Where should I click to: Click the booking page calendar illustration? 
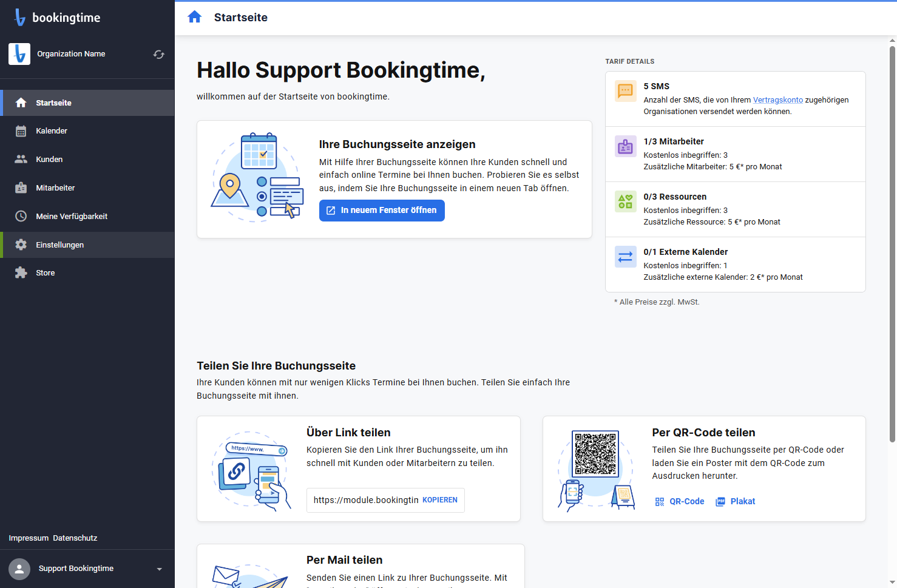(x=257, y=177)
